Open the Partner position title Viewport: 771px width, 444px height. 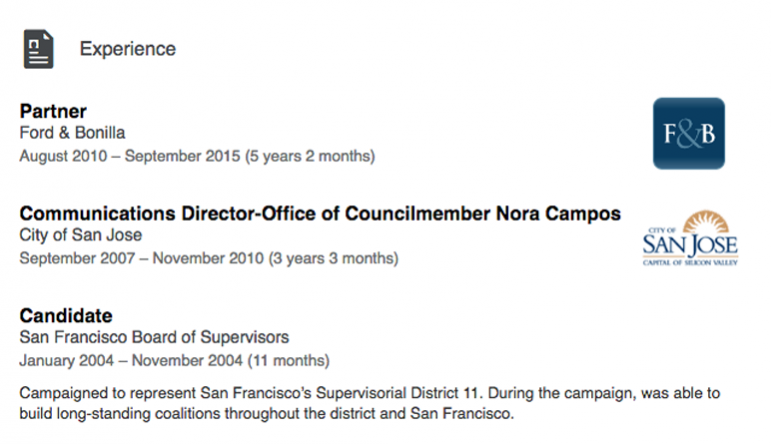pyautogui.click(x=53, y=111)
